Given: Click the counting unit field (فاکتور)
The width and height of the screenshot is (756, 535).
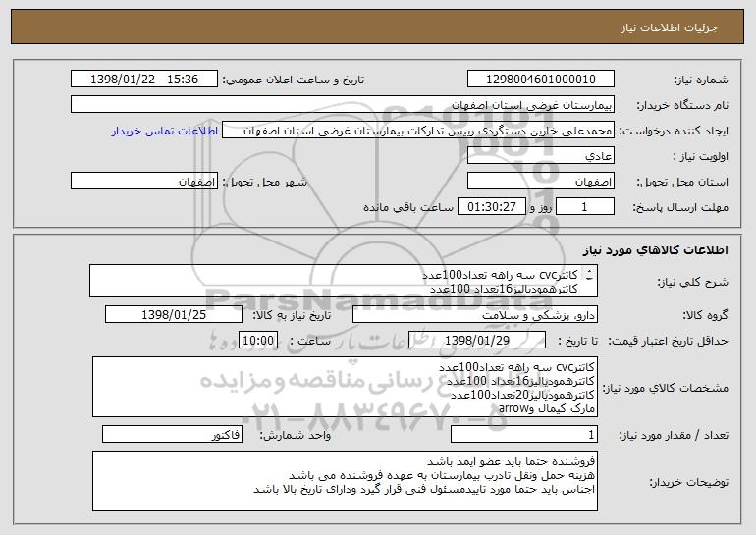Looking at the screenshot, I should 172,434.
